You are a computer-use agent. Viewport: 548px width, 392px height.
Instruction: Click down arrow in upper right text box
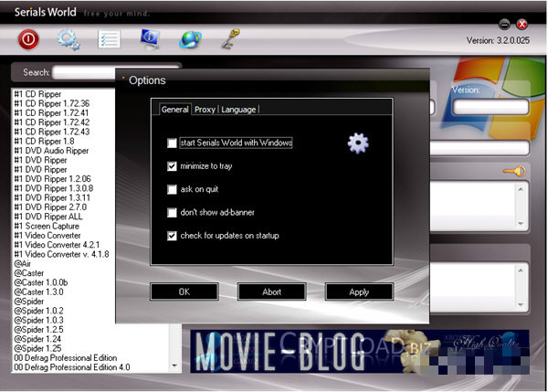coord(521,223)
